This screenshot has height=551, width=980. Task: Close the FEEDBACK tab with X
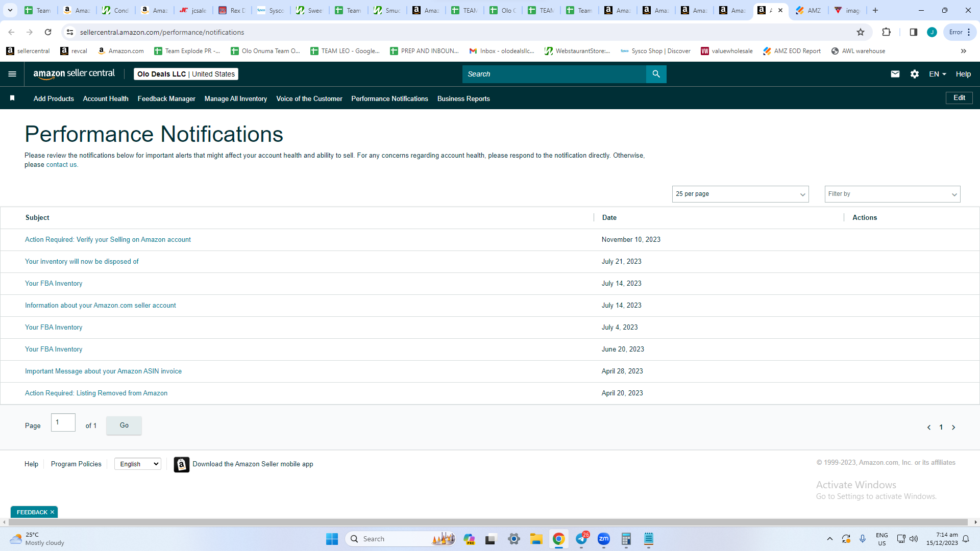pyautogui.click(x=52, y=512)
